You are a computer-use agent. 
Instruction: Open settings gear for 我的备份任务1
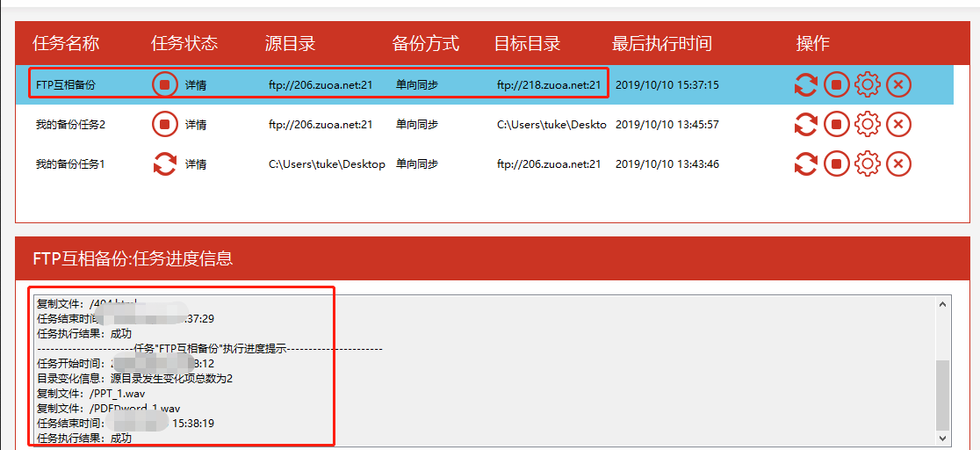click(x=867, y=164)
